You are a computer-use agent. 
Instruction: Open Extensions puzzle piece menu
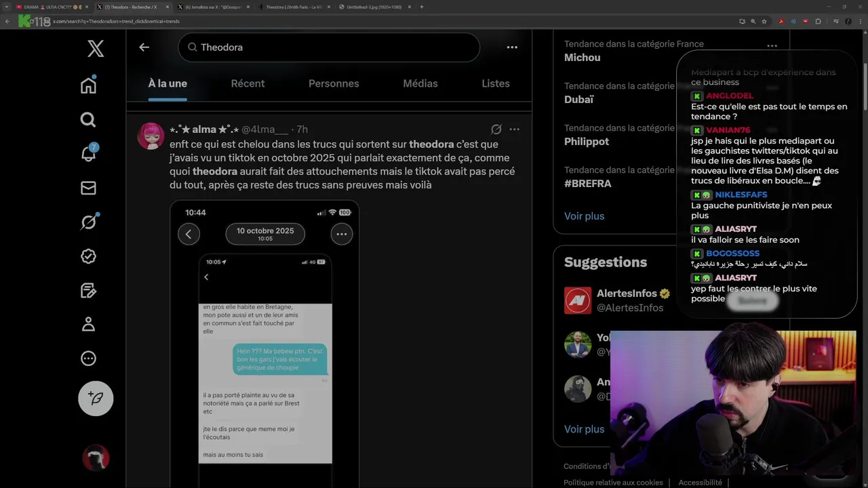click(x=818, y=21)
